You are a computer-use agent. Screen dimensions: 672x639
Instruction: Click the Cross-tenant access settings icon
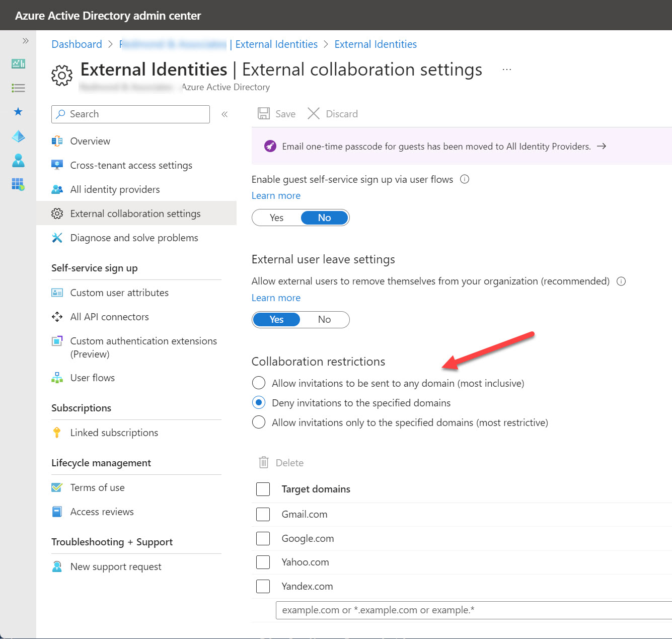point(57,165)
